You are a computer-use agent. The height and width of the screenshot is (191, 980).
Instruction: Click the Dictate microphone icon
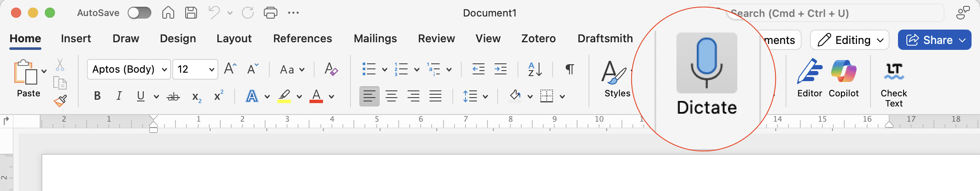coord(706,63)
